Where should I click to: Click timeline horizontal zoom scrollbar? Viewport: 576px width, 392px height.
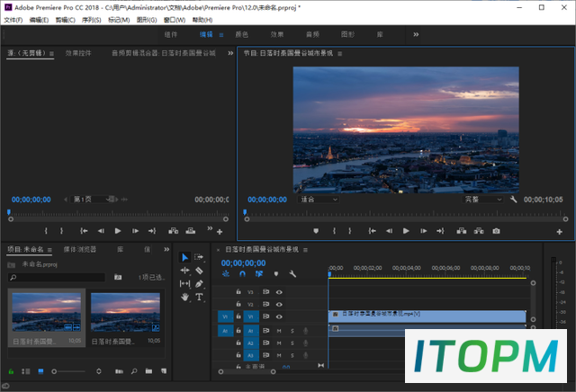(247, 372)
